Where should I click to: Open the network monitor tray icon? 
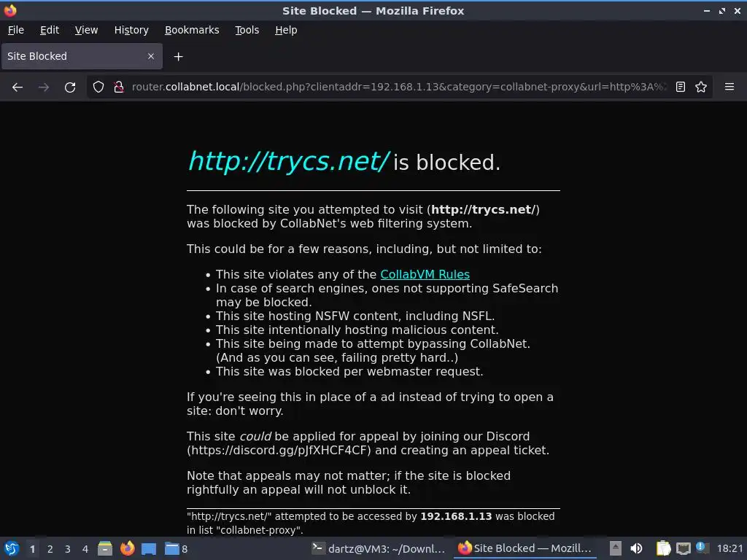[683, 548]
